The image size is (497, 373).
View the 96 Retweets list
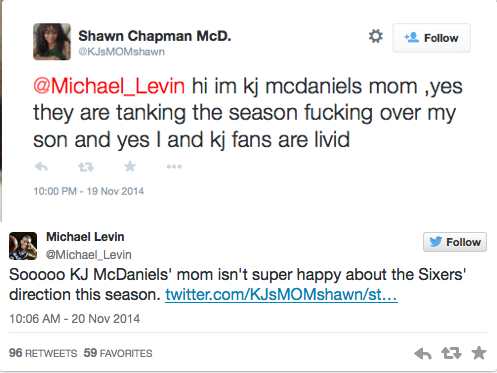click(43, 353)
